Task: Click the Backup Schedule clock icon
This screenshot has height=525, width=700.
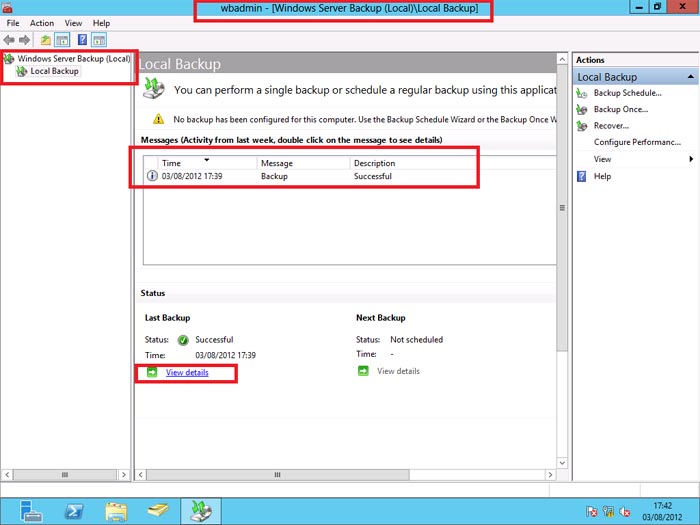Action: [581, 93]
